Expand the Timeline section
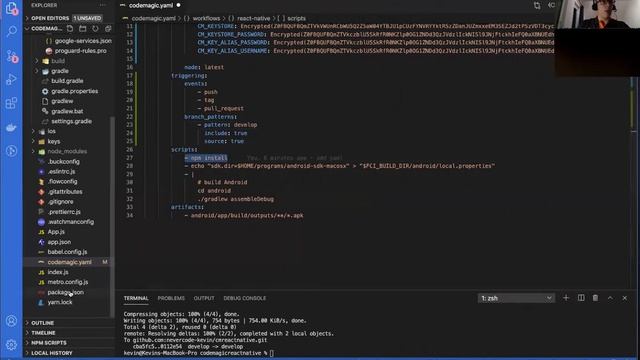The image size is (640, 360). coord(43,333)
